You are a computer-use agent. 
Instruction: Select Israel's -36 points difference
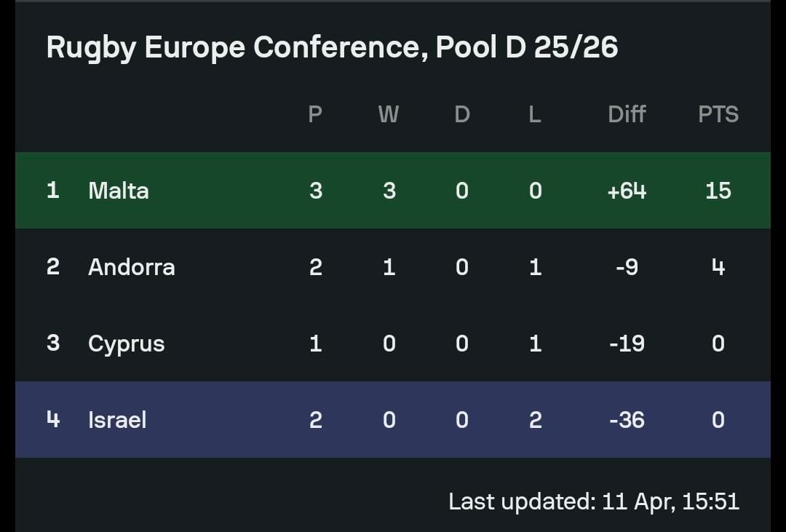click(627, 420)
